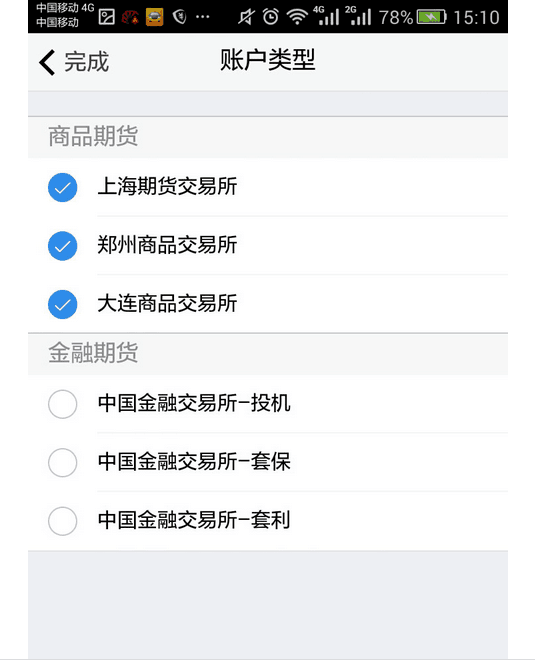Tap the 完成 done button

(87, 62)
